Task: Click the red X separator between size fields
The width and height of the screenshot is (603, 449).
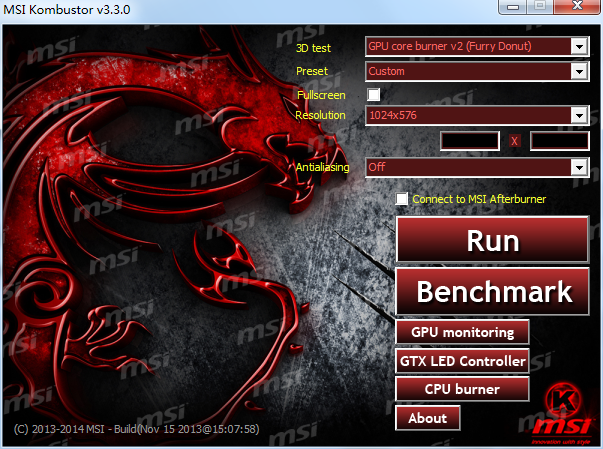Action: tap(515, 141)
